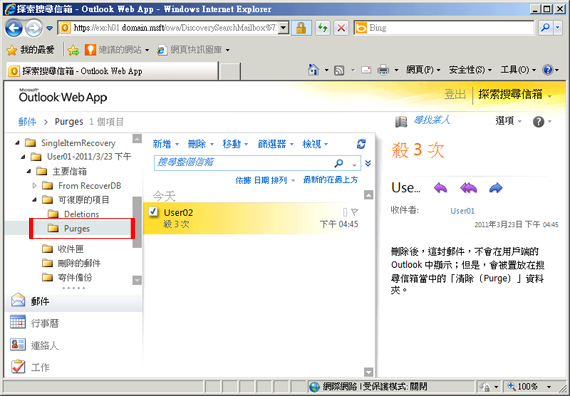The image size is (570, 396).
Task: Stop loading with the red X icon
Action: coord(341,28)
